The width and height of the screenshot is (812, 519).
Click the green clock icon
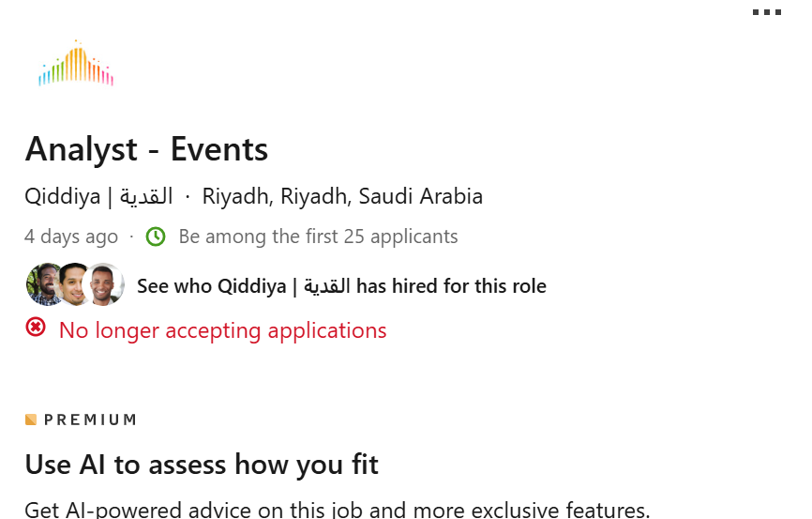pos(156,237)
